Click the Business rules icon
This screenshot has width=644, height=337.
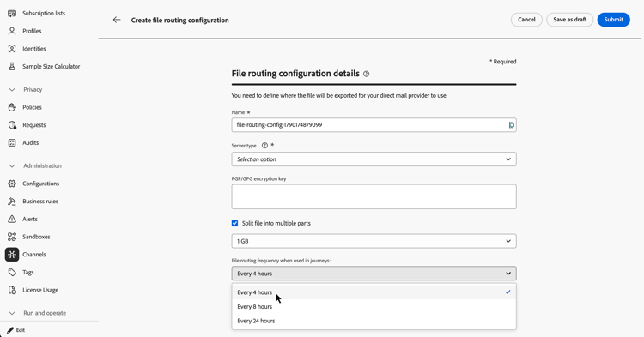[x=12, y=202]
